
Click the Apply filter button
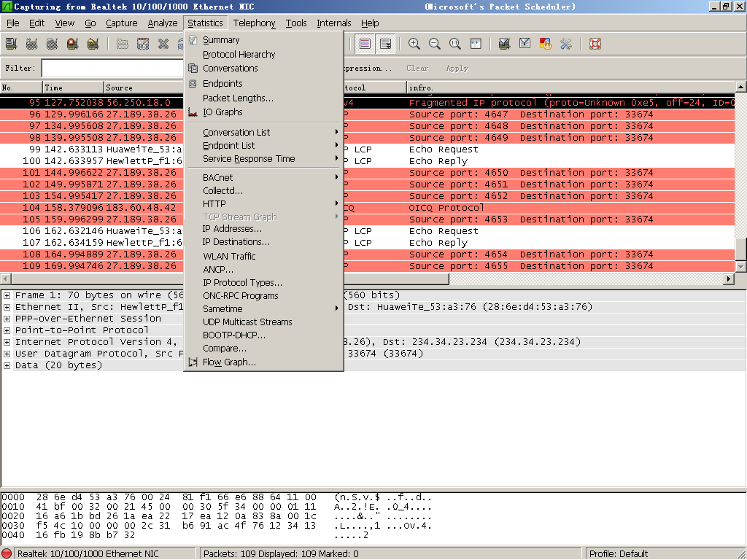(457, 68)
